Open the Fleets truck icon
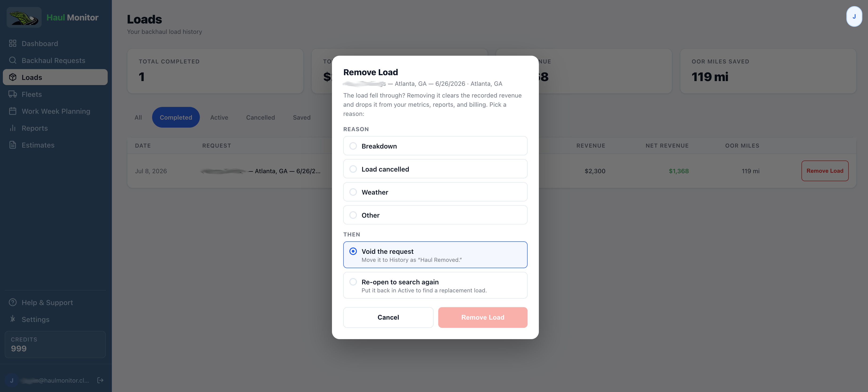Image resolution: width=868 pixels, height=392 pixels. [12, 94]
